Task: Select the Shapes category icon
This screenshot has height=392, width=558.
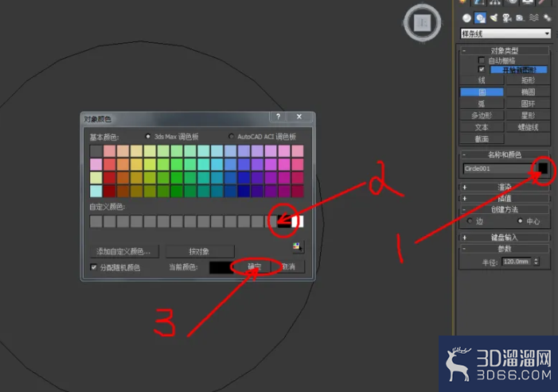Action: coord(480,17)
